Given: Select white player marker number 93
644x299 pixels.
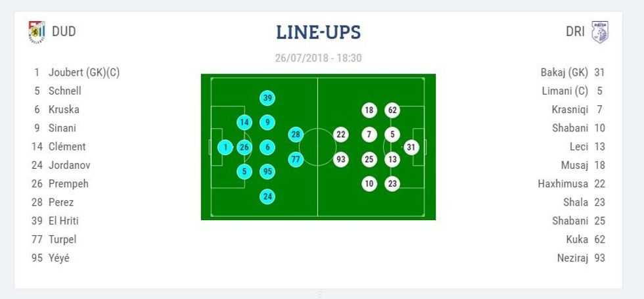Looking at the screenshot, I should (340, 159).
